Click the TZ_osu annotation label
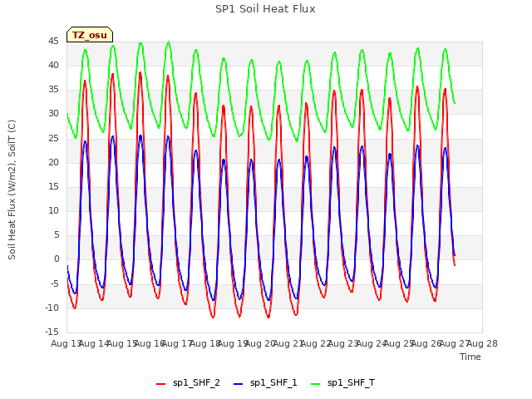 pos(90,35)
